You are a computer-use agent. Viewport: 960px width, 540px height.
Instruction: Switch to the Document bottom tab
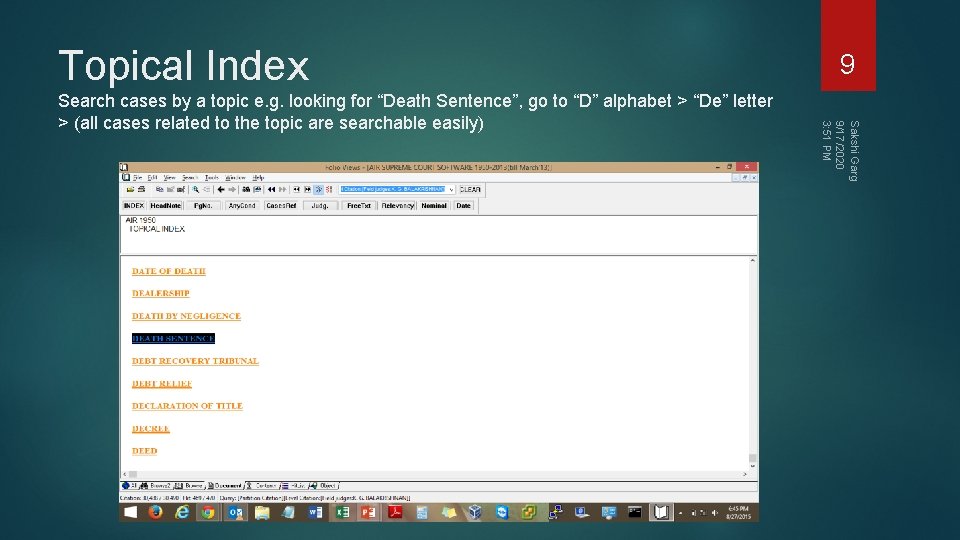(x=224, y=486)
